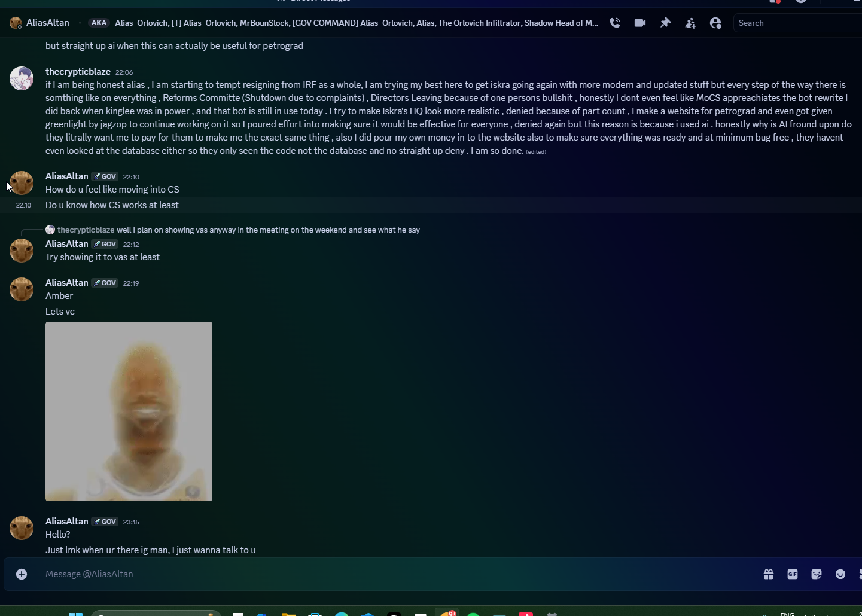This screenshot has height=616, width=862.
Task: Click the 22:06 timestamp
Action: (x=124, y=72)
